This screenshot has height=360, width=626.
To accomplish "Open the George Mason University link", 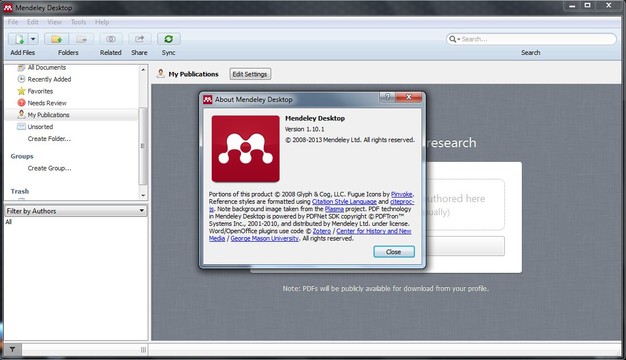I will pyautogui.click(x=265, y=238).
